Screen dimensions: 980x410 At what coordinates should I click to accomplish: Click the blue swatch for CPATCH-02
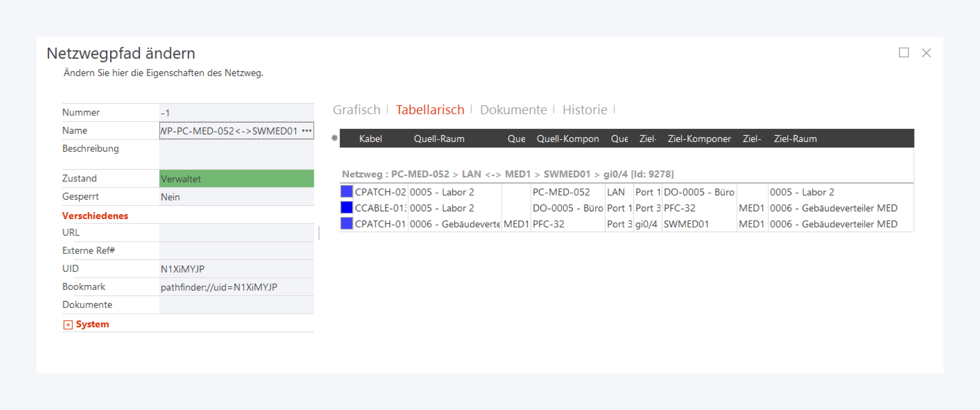click(x=346, y=191)
